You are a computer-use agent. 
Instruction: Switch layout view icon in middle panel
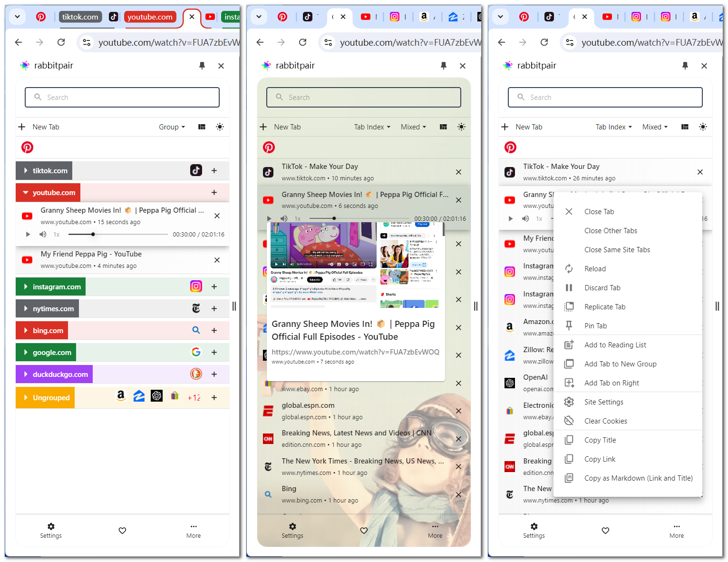443,127
